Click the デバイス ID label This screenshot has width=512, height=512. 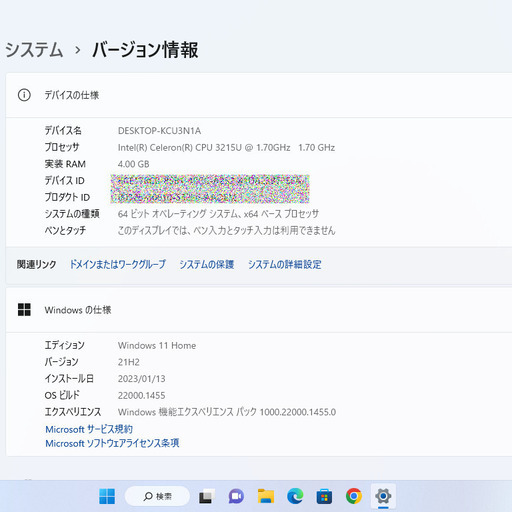point(65,180)
